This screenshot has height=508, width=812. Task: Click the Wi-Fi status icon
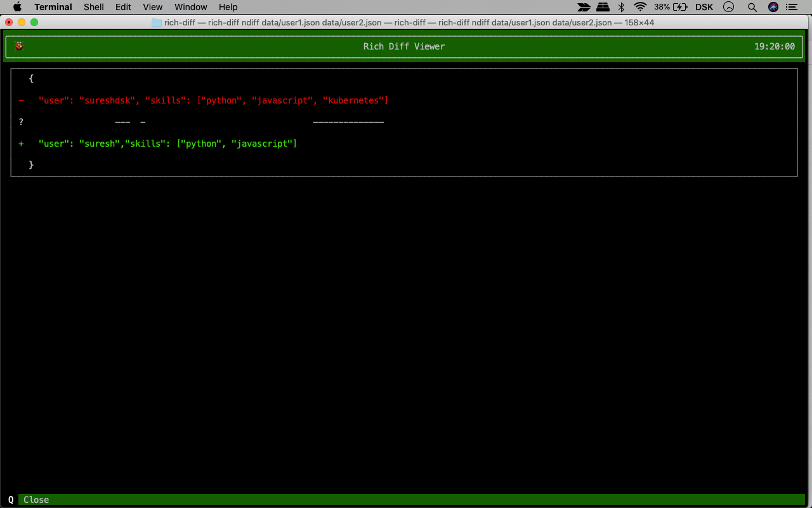point(640,7)
